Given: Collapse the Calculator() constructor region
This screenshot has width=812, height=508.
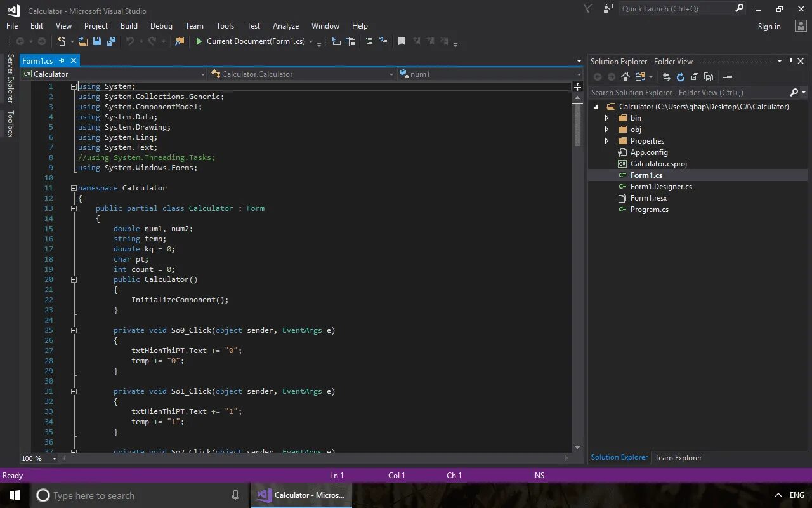Looking at the screenshot, I should point(74,279).
